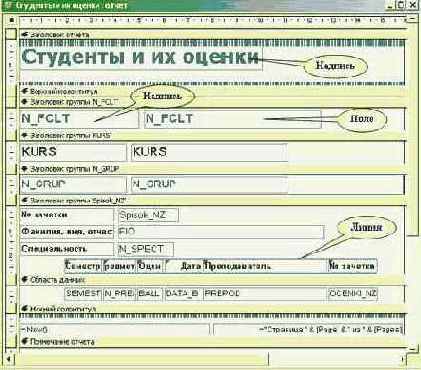Screen dimensions: 421x370
Task: Select the 'Верхний колонтитул' section bar
Action: pos(213,91)
